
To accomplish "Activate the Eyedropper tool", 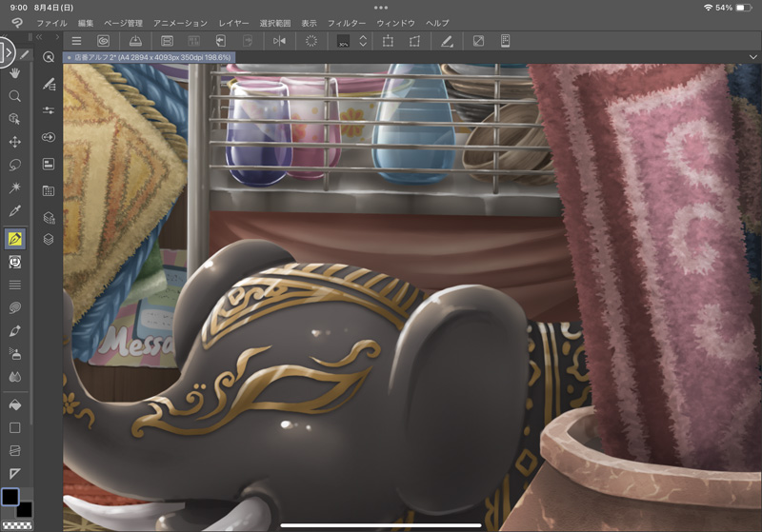I will point(15,210).
